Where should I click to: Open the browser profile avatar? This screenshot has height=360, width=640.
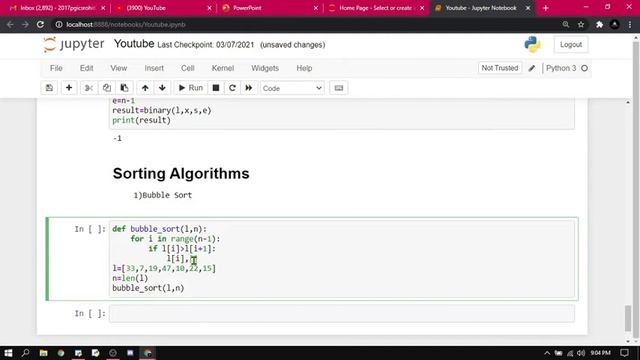point(614,24)
